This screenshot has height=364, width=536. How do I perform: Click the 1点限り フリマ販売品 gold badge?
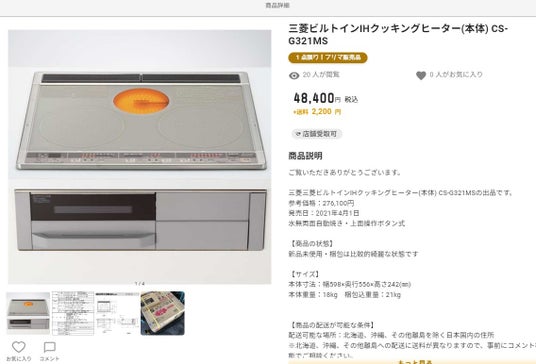(328, 57)
